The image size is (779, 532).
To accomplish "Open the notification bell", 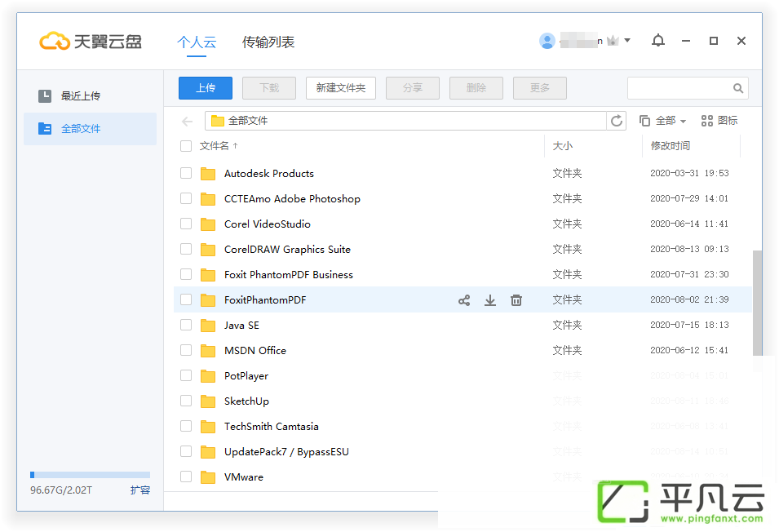I will pos(658,41).
